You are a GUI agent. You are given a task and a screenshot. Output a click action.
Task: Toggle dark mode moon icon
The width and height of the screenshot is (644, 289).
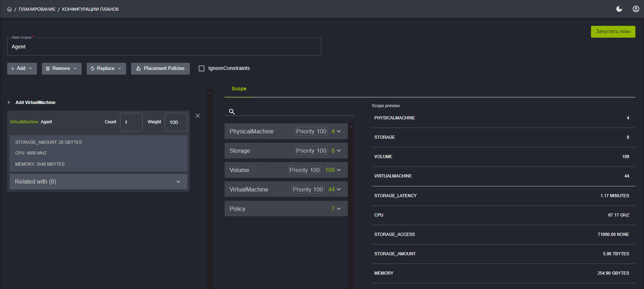click(x=619, y=9)
